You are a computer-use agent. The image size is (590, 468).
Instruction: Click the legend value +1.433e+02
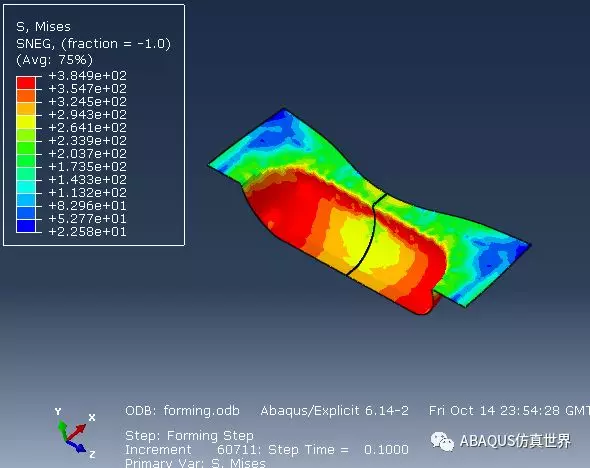coord(88,180)
